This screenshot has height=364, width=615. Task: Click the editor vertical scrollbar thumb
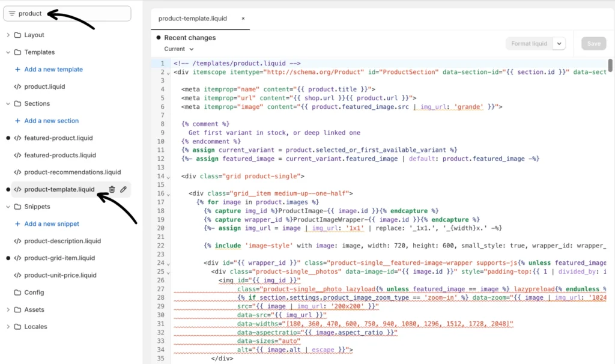click(610, 65)
